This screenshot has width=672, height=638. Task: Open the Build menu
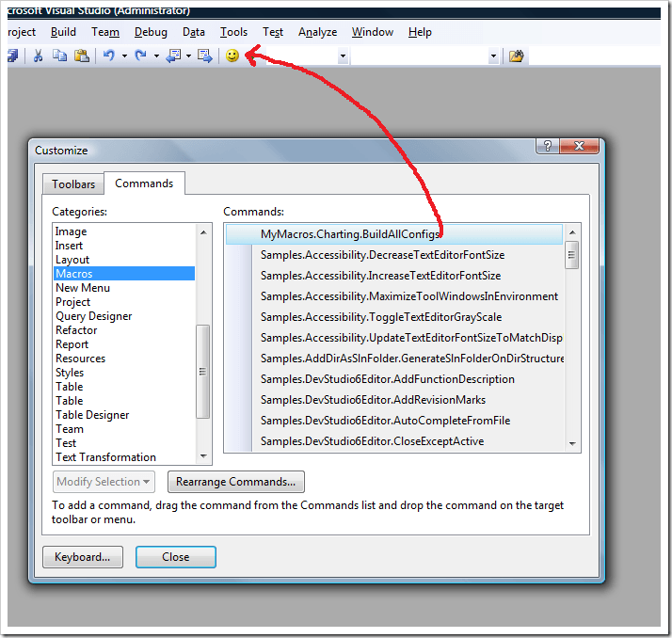pyautogui.click(x=63, y=32)
